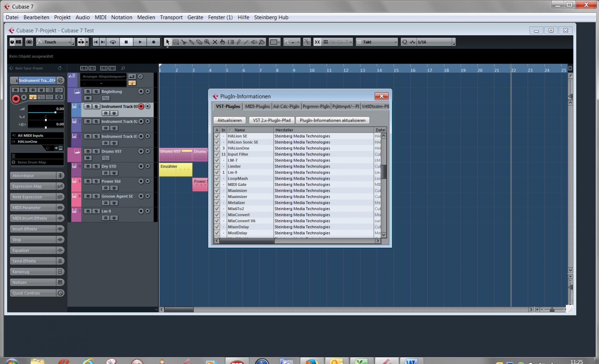Image resolution: width=599 pixels, height=364 pixels.
Task: Open the Takt grid type dropdown
Action: coord(377,42)
